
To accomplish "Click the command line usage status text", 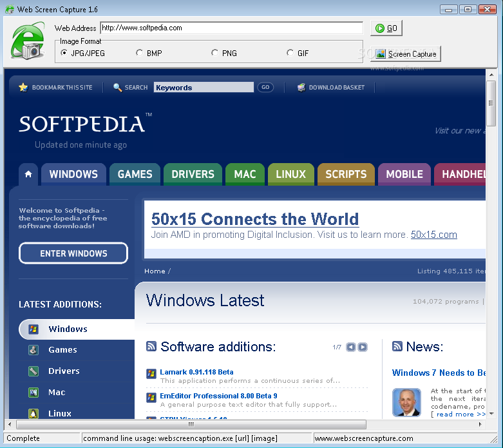I will tap(180, 438).
